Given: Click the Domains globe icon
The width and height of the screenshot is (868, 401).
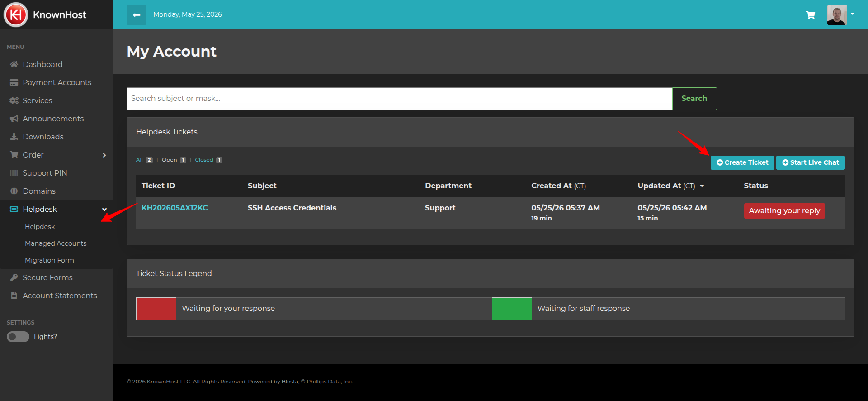Looking at the screenshot, I should (x=14, y=191).
